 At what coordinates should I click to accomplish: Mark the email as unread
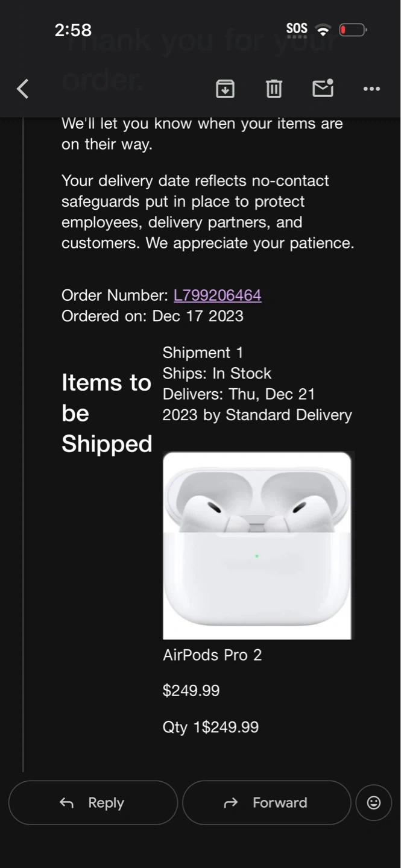(323, 89)
